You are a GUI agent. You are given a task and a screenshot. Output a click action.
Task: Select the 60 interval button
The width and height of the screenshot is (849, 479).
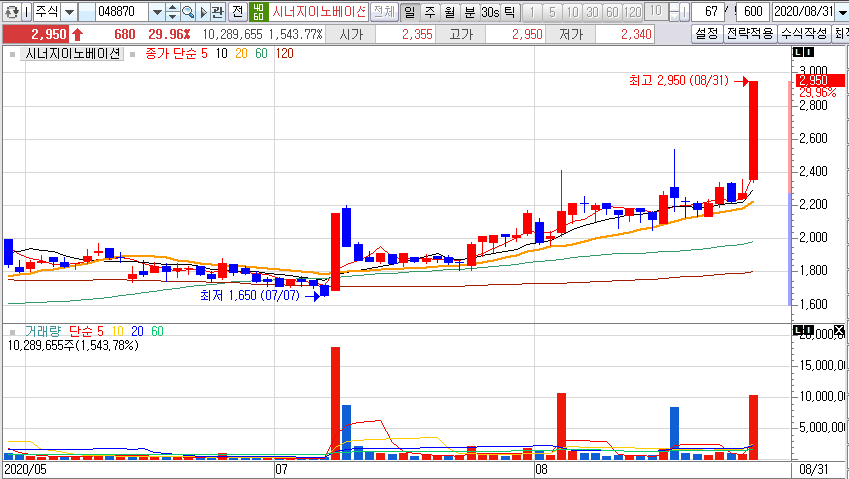(612, 11)
